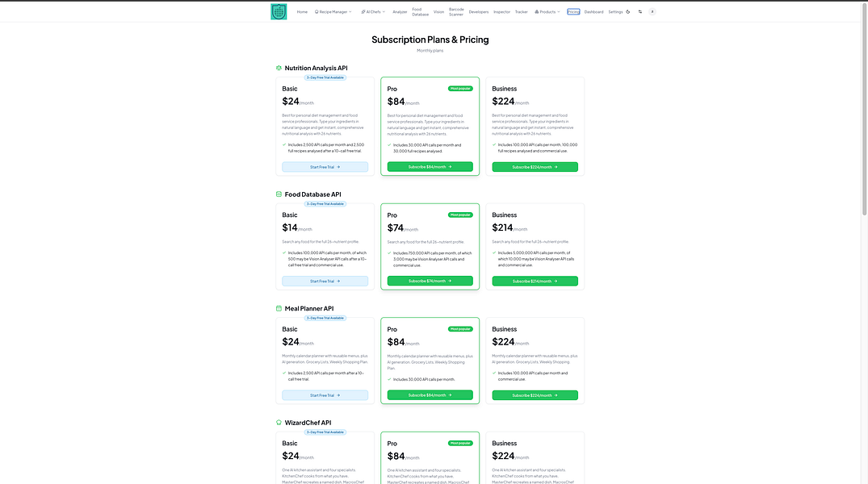
Task: Click the green shield logo icon
Action: pyautogui.click(x=279, y=11)
